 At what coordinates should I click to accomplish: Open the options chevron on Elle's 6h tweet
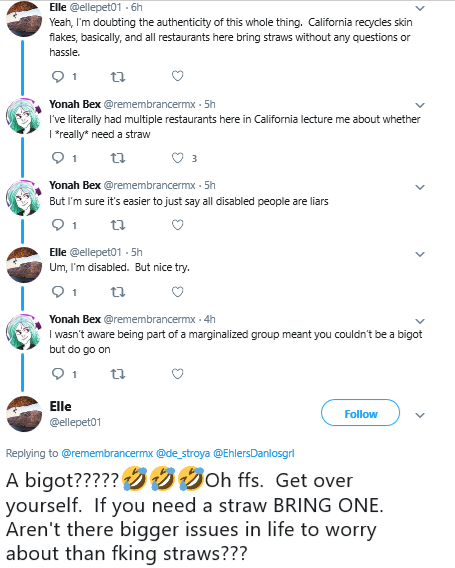pos(419,8)
